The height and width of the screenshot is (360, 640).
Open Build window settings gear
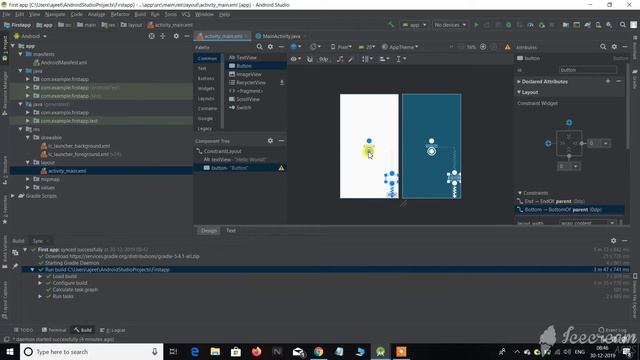click(x=613, y=241)
